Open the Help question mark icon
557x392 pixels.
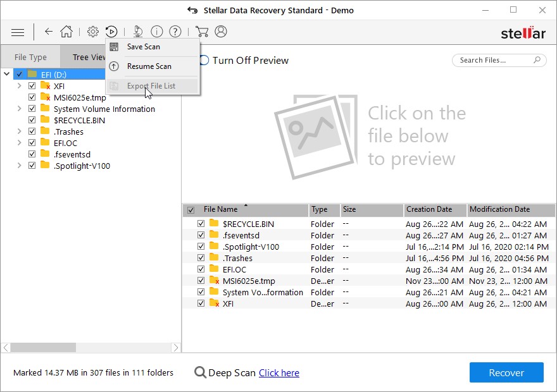(175, 31)
